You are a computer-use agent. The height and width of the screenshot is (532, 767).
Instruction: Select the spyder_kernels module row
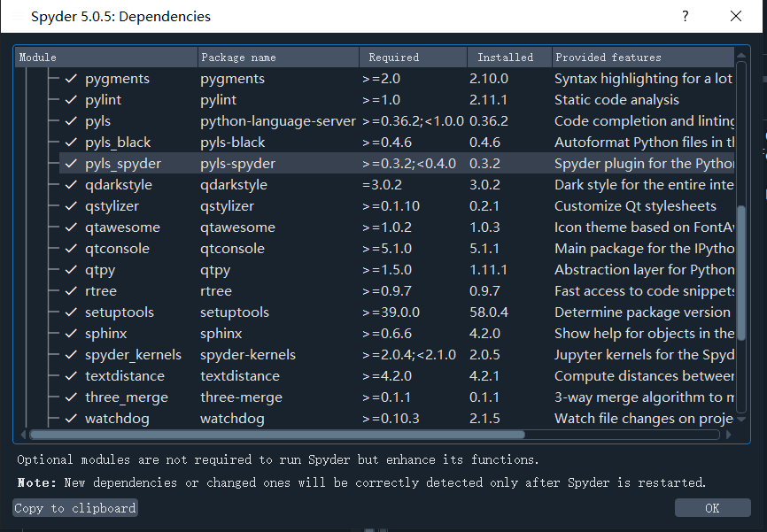(397, 354)
